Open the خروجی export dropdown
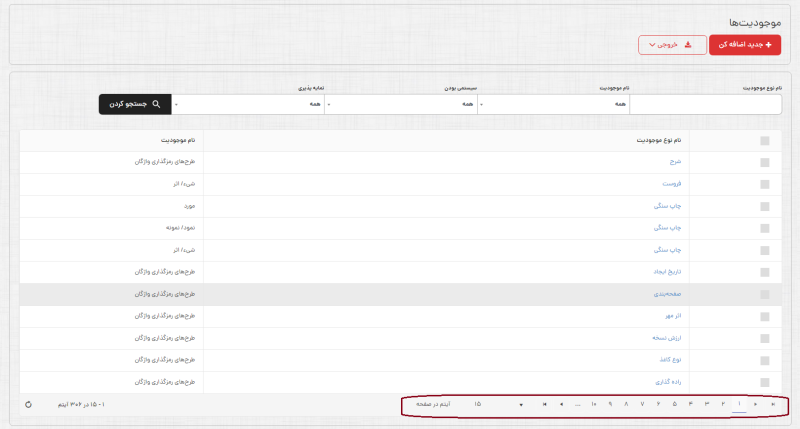 pyautogui.click(x=670, y=45)
